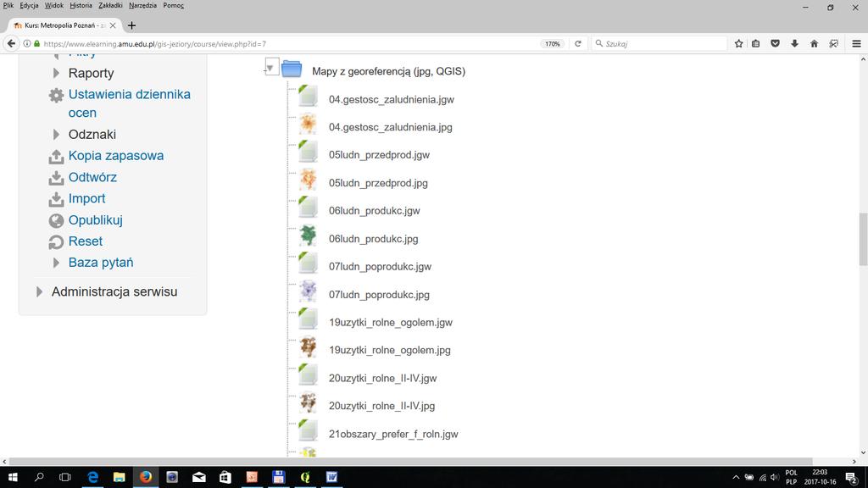
Task: Open the Baza pytań link
Action: (101, 263)
